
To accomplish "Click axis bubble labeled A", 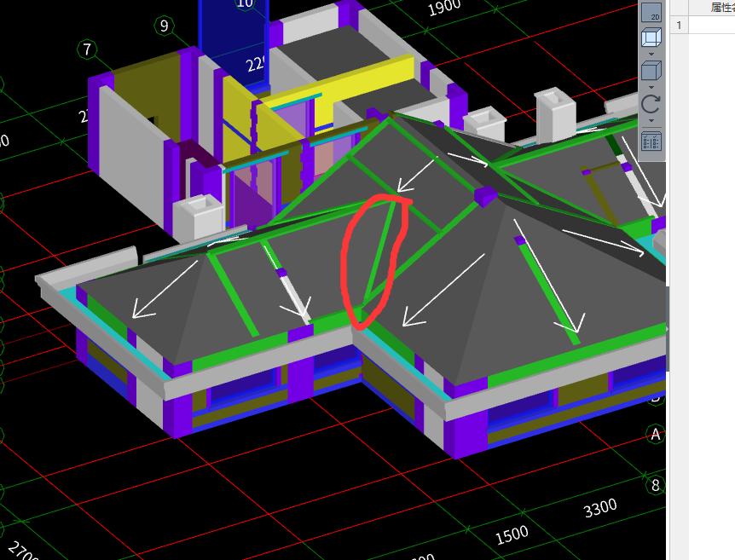I will 656,435.
